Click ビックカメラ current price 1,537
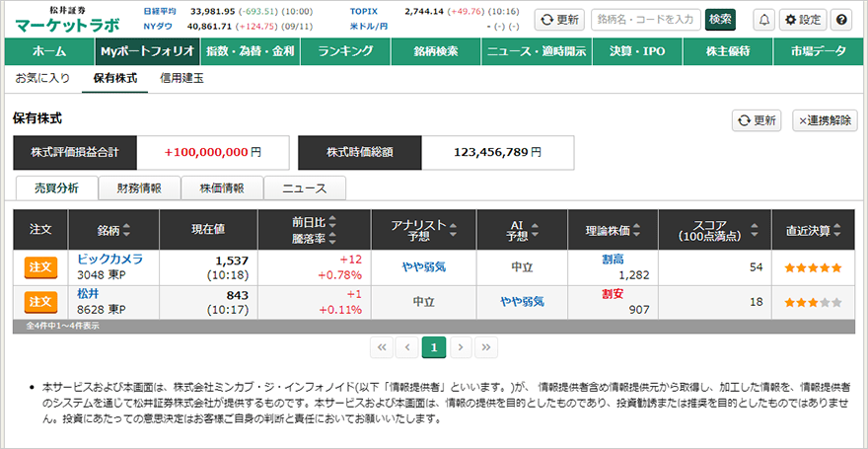This screenshot has width=868, height=449. (x=233, y=261)
